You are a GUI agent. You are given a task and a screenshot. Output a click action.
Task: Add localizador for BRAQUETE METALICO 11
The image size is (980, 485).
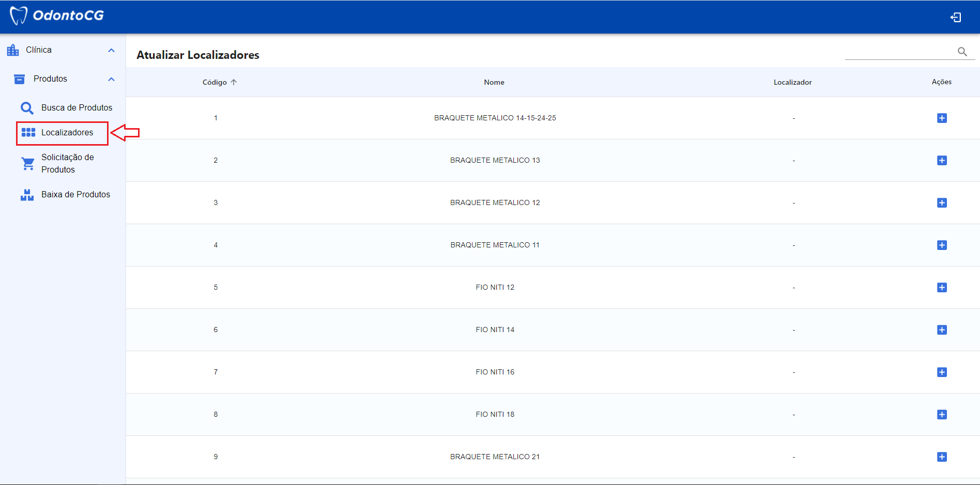[x=941, y=245]
